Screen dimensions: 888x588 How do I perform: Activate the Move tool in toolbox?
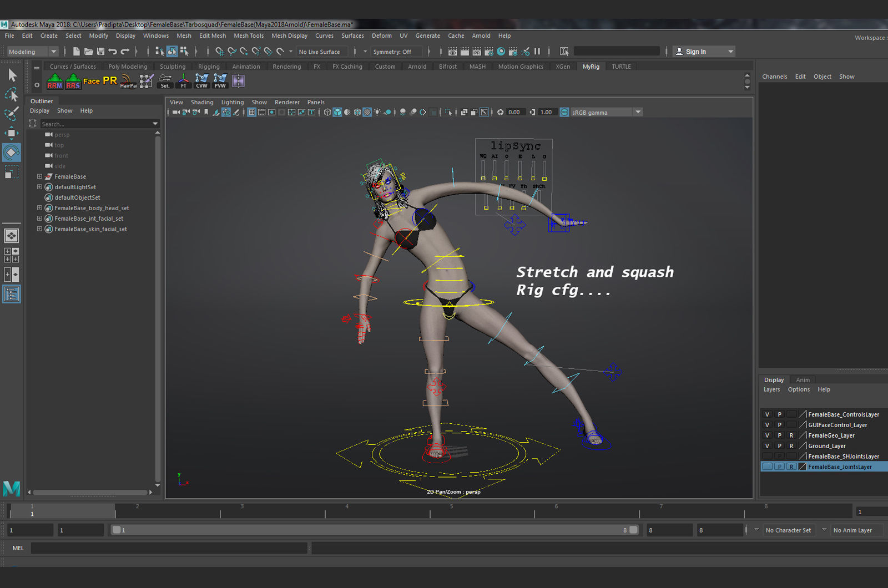(12, 133)
